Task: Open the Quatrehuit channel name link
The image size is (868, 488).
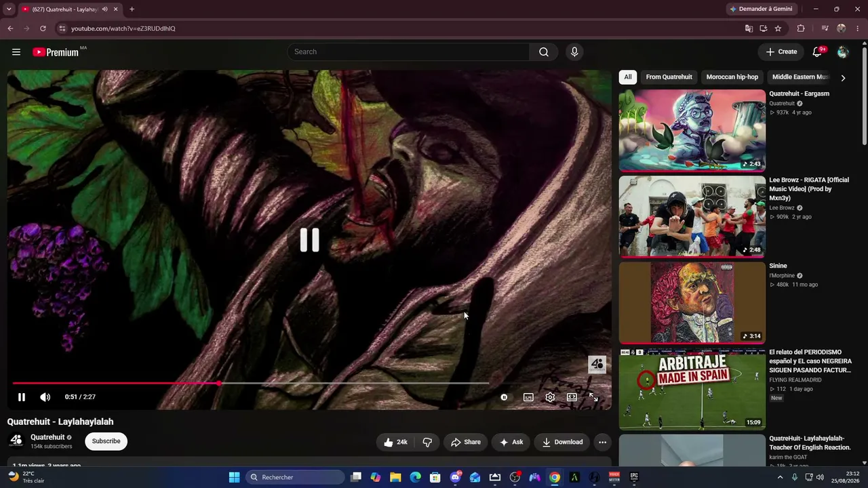Action: point(47,438)
